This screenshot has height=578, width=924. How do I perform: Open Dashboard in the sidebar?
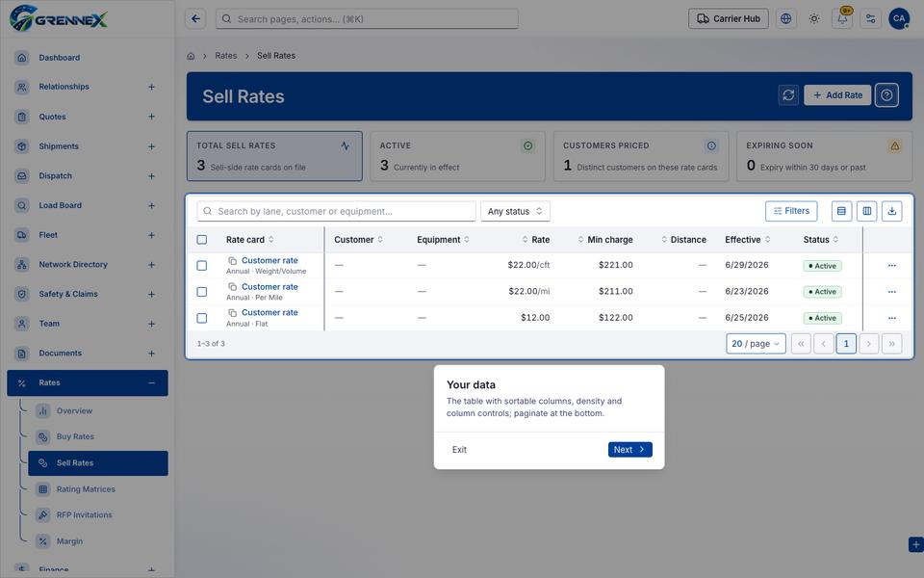point(88,58)
